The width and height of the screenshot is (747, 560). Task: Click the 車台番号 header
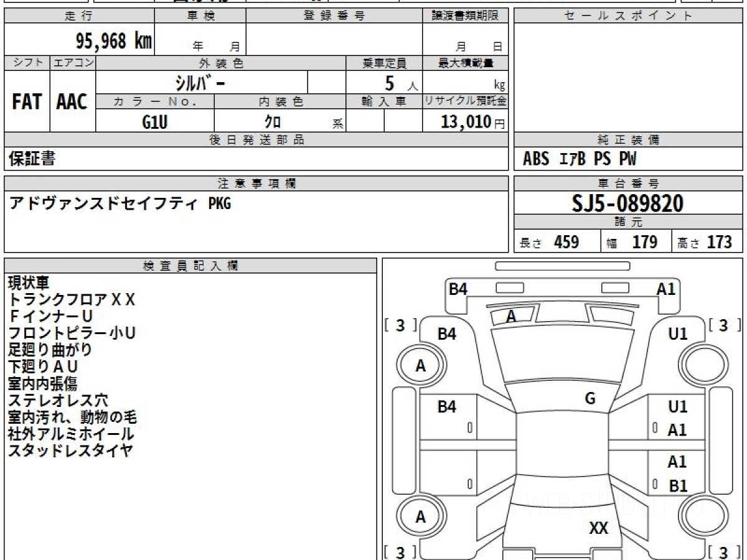pos(628,184)
